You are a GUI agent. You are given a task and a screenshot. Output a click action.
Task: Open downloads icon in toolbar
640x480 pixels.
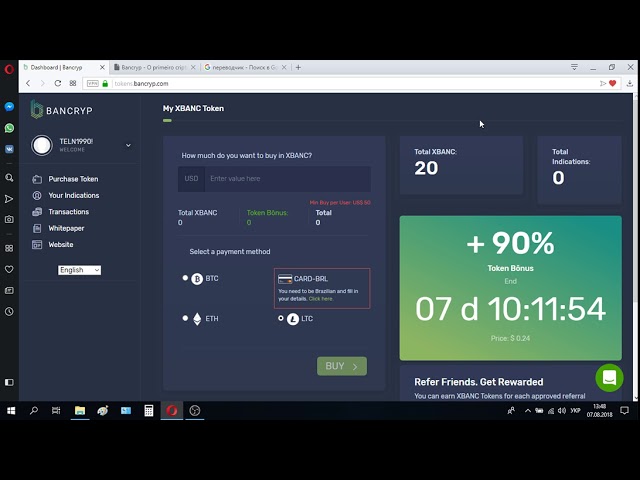[x=629, y=83]
